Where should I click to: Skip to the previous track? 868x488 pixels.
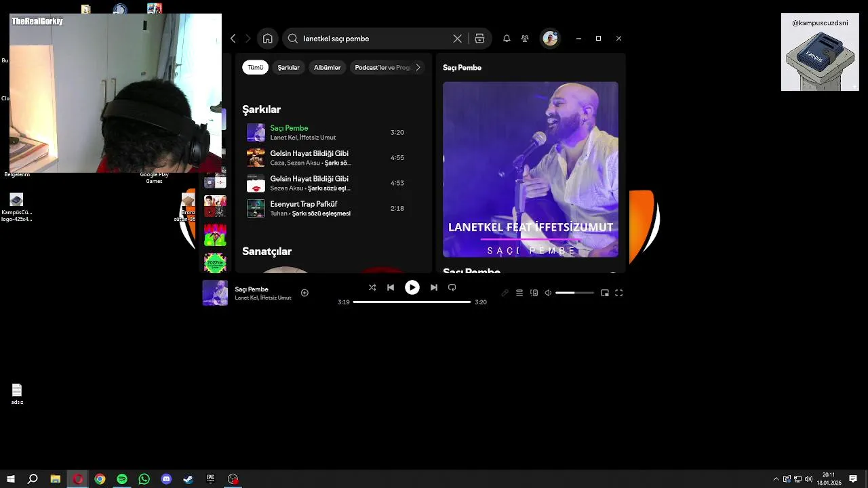pos(391,287)
